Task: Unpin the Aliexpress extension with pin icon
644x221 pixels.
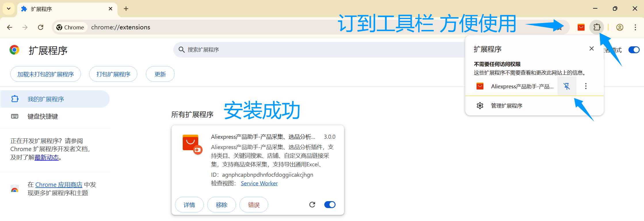Action: tap(567, 86)
